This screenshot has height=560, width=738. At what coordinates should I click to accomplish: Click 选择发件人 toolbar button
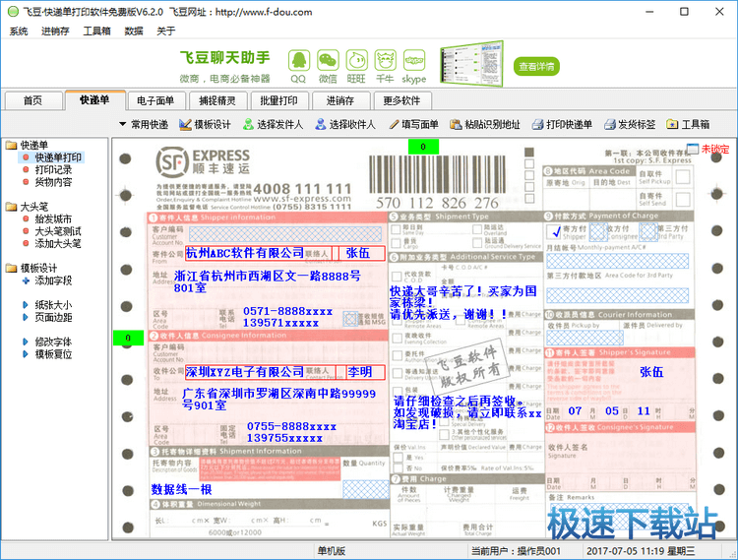[x=273, y=124]
